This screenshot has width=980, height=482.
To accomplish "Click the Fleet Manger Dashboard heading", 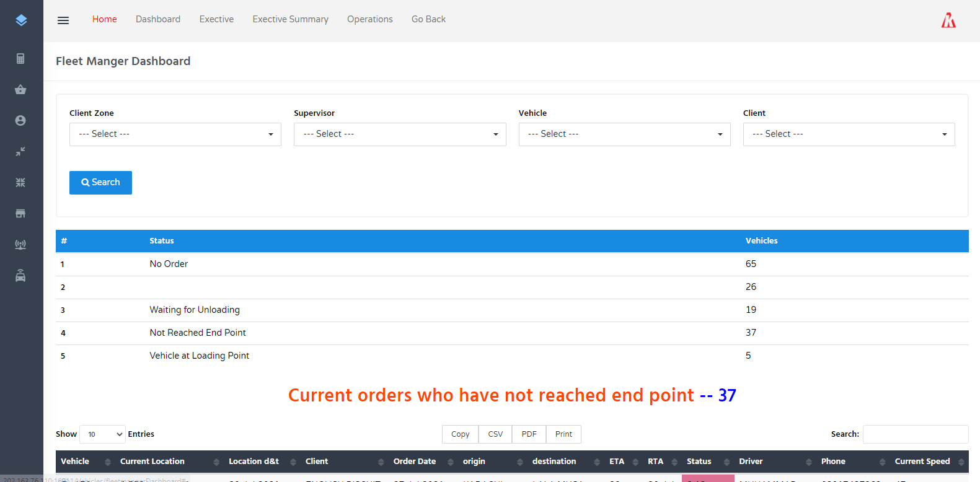I will point(123,61).
